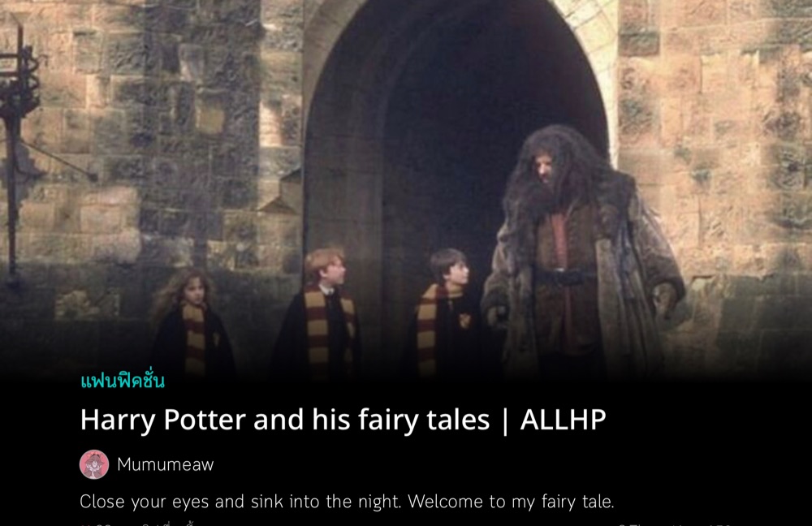Open the Mumumeaw author profile name

tap(165, 464)
